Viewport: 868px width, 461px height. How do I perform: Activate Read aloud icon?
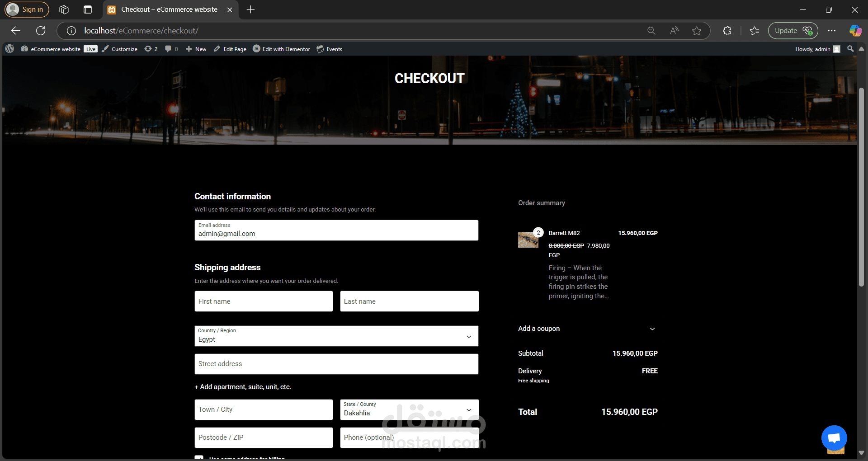(674, 31)
